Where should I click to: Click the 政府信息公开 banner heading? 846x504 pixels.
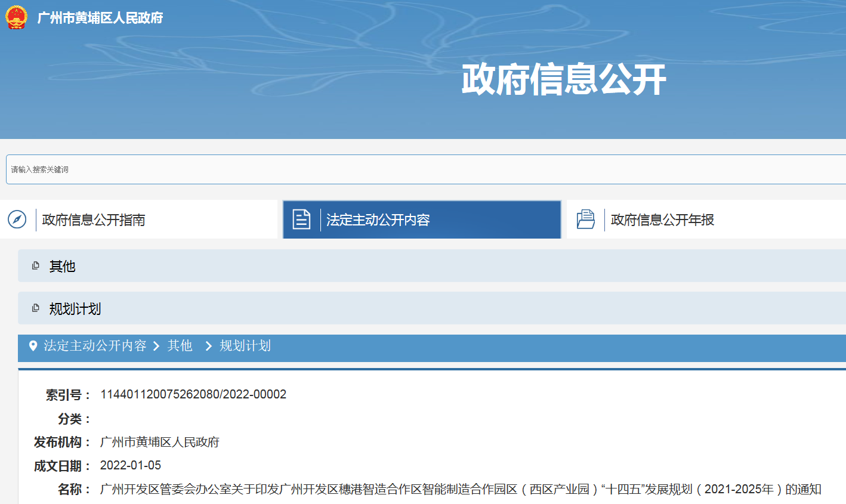pos(563,79)
